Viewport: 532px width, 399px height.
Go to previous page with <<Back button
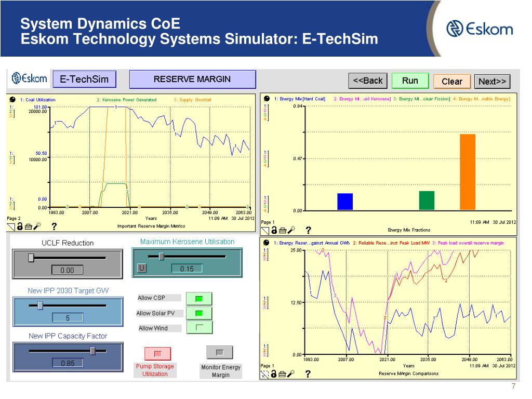coord(368,81)
